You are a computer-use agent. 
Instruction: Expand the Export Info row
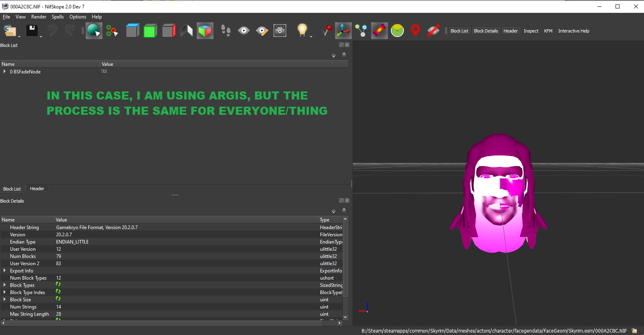coord(4,270)
